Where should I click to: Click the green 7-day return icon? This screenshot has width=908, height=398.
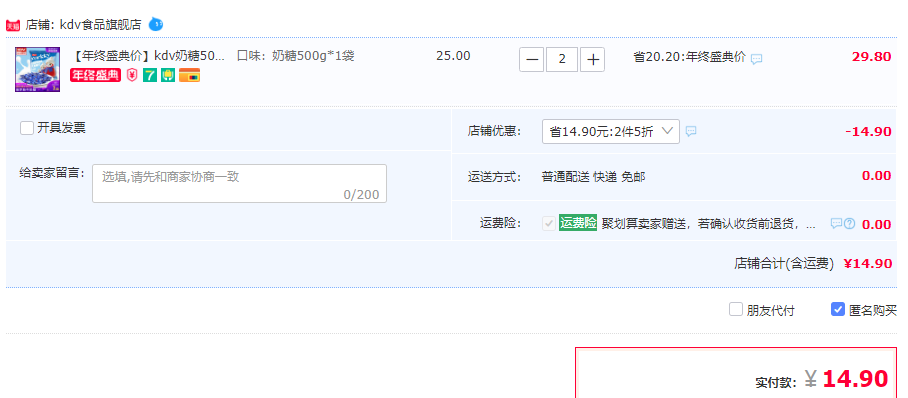(x=150, y=75)
